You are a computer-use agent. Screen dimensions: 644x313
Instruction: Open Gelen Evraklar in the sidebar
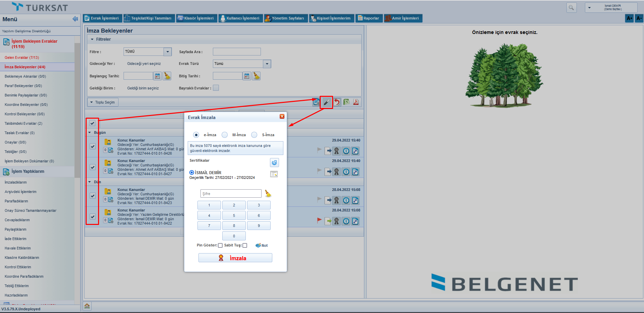[22, 57]
